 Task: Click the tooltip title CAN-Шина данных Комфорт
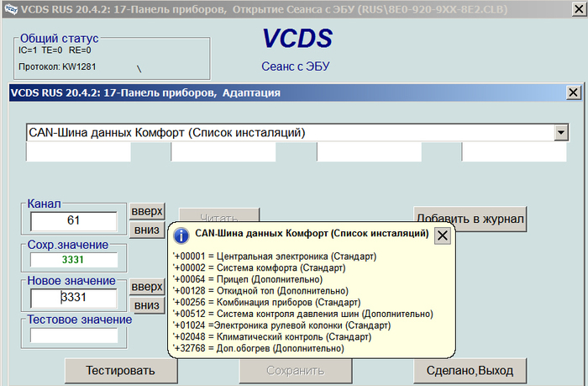click(312, 234)
